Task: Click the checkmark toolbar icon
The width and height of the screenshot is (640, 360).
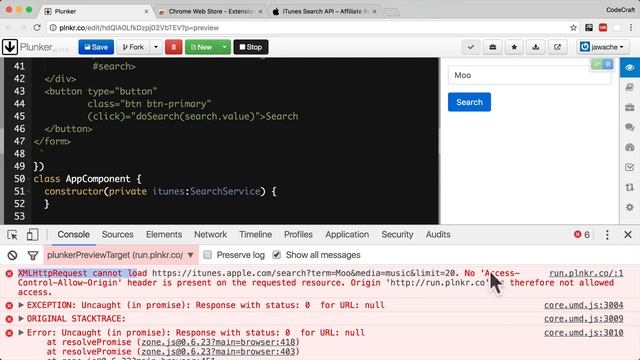Action: click(x=471, y=47)
